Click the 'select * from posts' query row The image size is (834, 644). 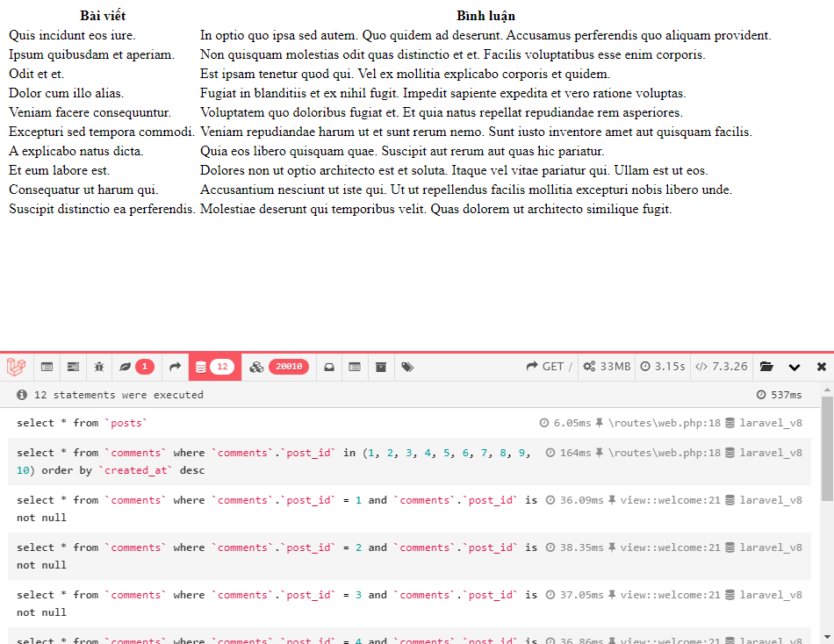tap(410, 423)
